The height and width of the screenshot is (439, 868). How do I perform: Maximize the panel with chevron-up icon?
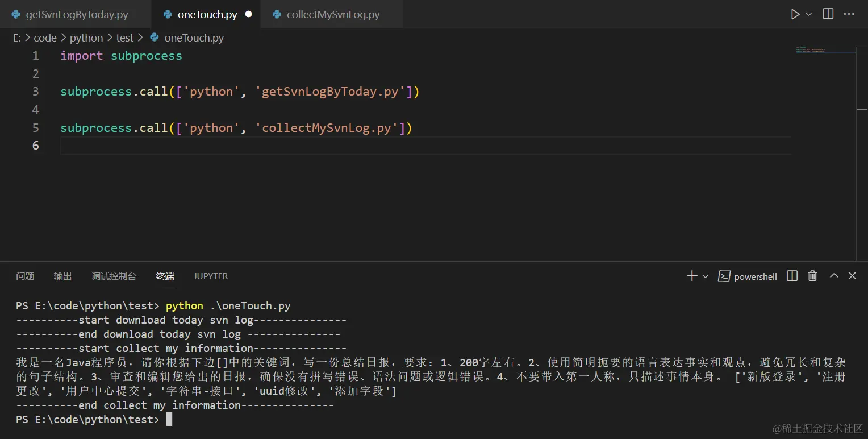pos(834,276)
